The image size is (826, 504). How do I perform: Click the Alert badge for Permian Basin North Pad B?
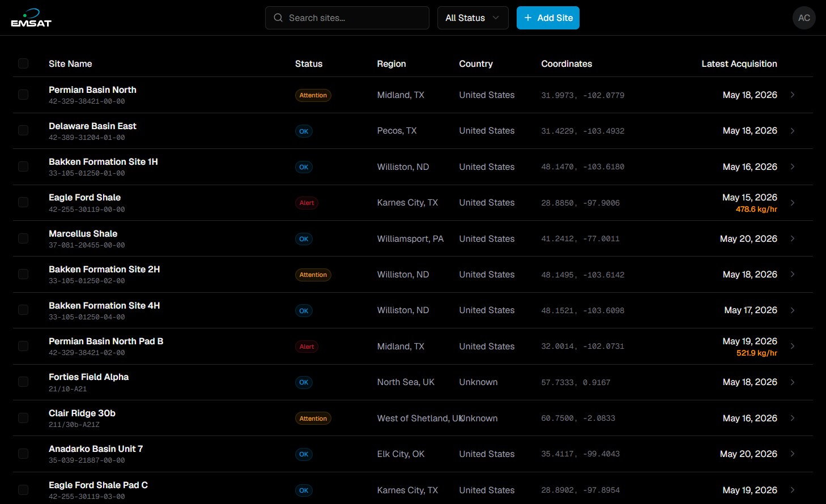tap(306, 347)
